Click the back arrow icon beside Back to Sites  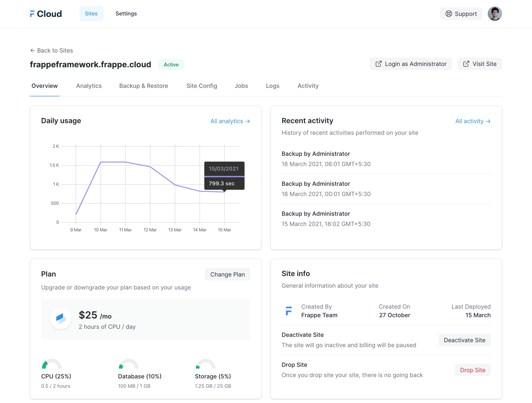[32, 51]
